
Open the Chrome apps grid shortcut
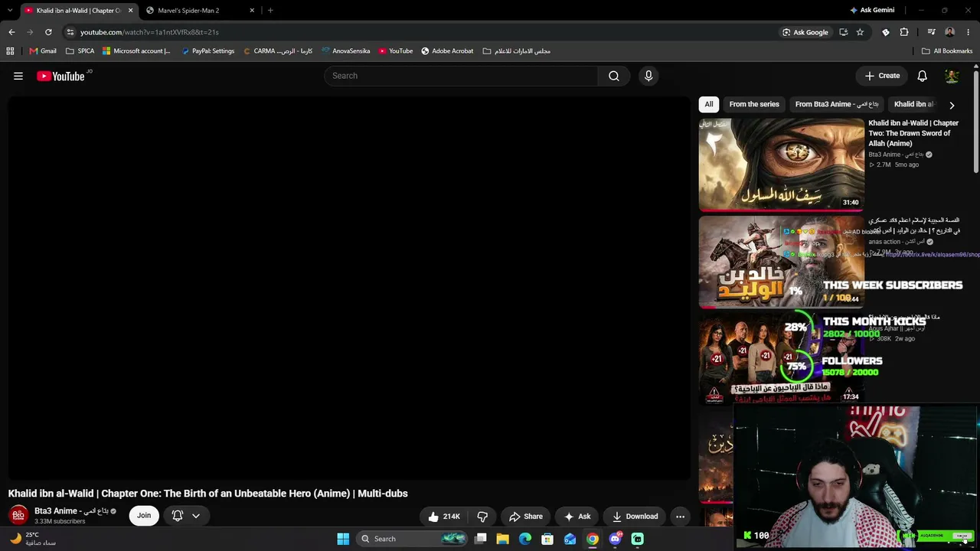(x=10, y=51)
